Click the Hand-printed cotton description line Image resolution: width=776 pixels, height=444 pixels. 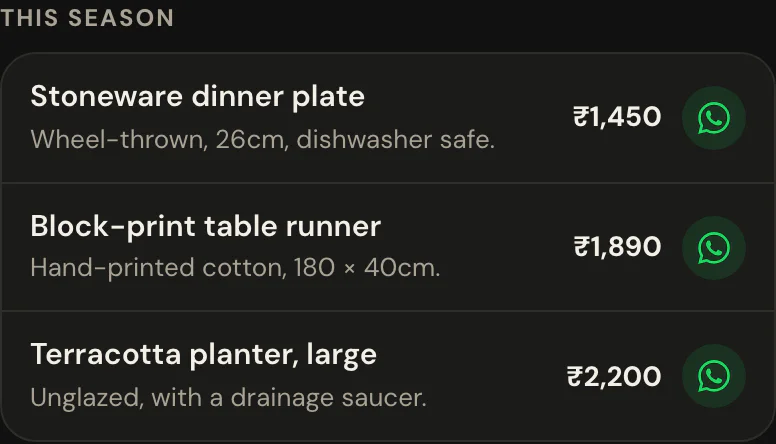click(x=235, y=268)
